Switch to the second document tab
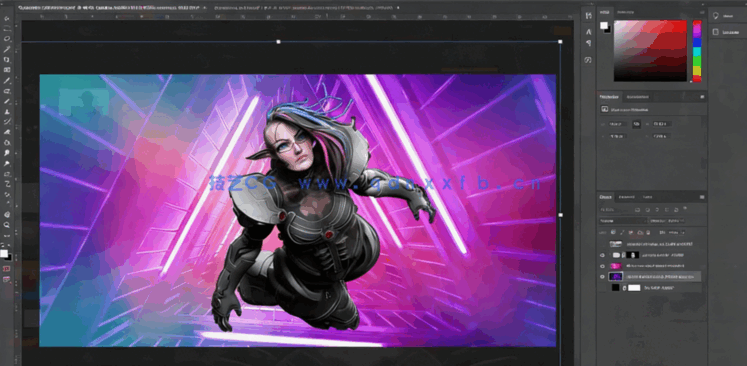Screen dimensions: 747x366 pos(303,8)
